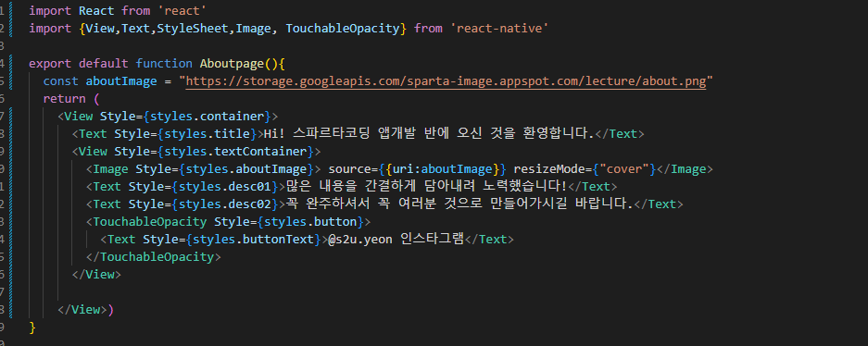Click the "cover" string value

pyautogui.click(x=623, y=169)
